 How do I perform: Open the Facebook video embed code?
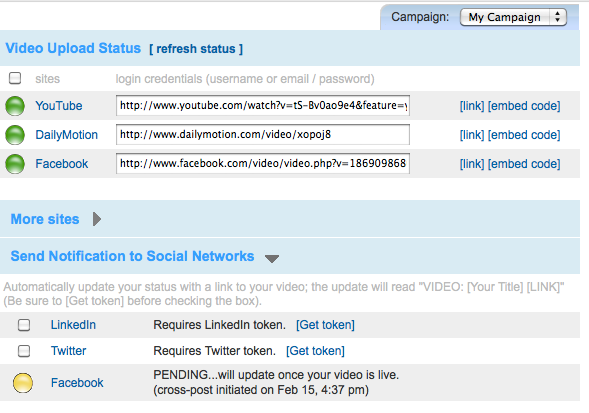(524, 164)
